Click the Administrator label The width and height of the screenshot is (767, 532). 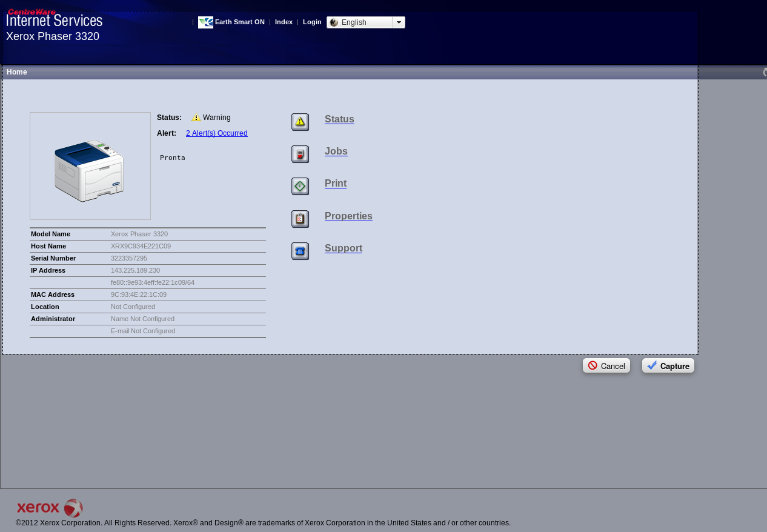(x=53, y=319)
